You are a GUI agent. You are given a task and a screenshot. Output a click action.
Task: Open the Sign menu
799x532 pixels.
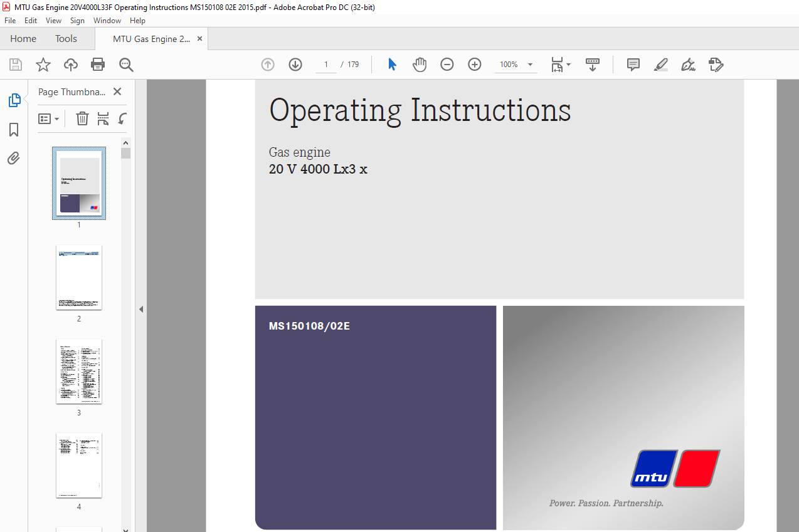(77, 21)
